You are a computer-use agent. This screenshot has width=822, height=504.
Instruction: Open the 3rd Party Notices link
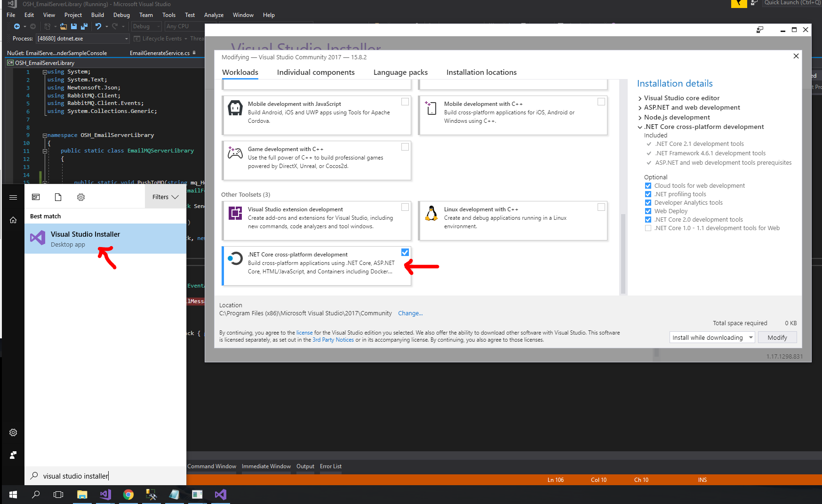coord(333,340)
